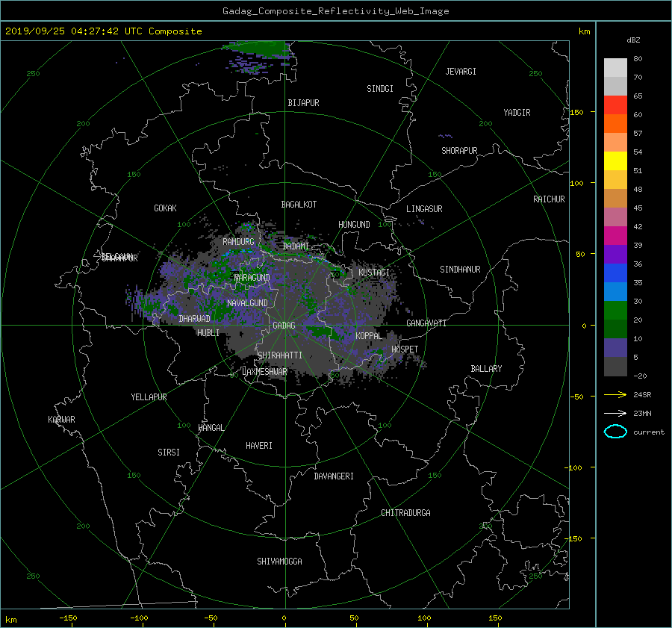The width and height of the screenshot is (672, 628).
Task: Click the dBZ legend heading
Action: (633, 40)
